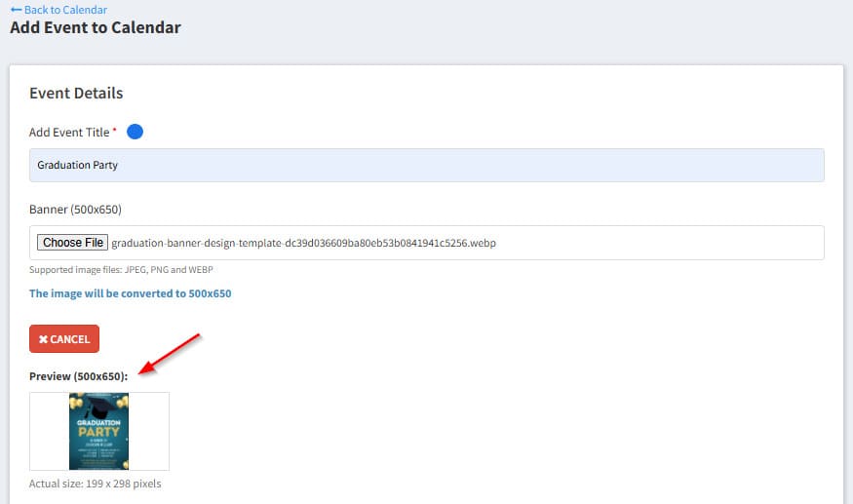Click the 'Add Event Title' field label
The image size is (853, 504).
69,133
